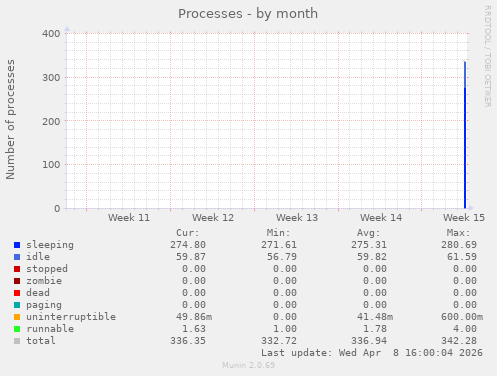Click the 'Week 15' x-axis label
This screenshot has width=497, height=376.
[464, 218]
